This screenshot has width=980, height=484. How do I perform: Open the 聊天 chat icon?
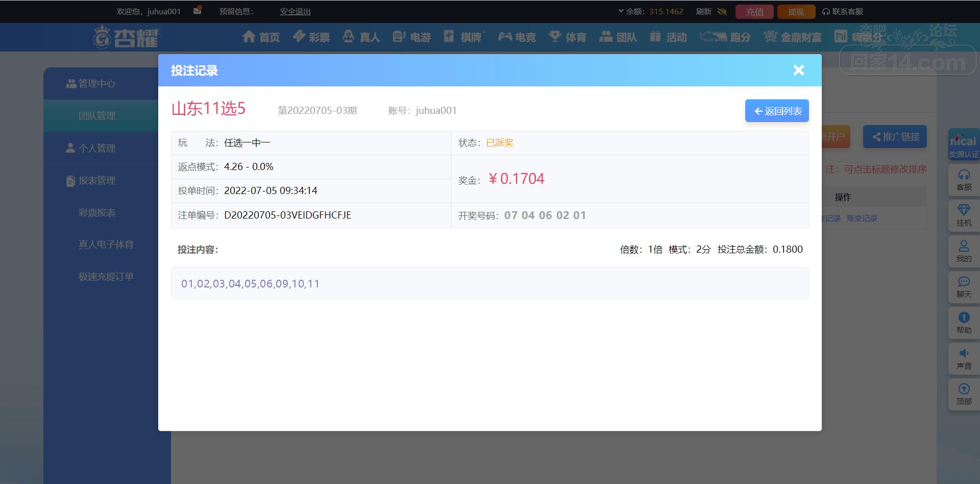[x=964, y=287]
